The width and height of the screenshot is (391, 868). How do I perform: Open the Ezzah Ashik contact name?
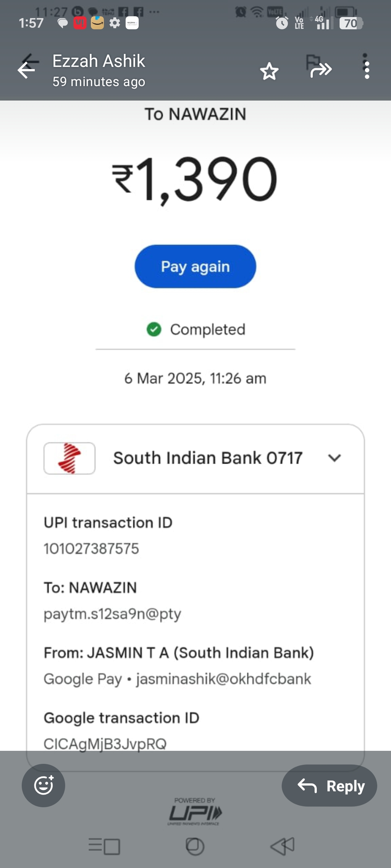coord(98,61)
